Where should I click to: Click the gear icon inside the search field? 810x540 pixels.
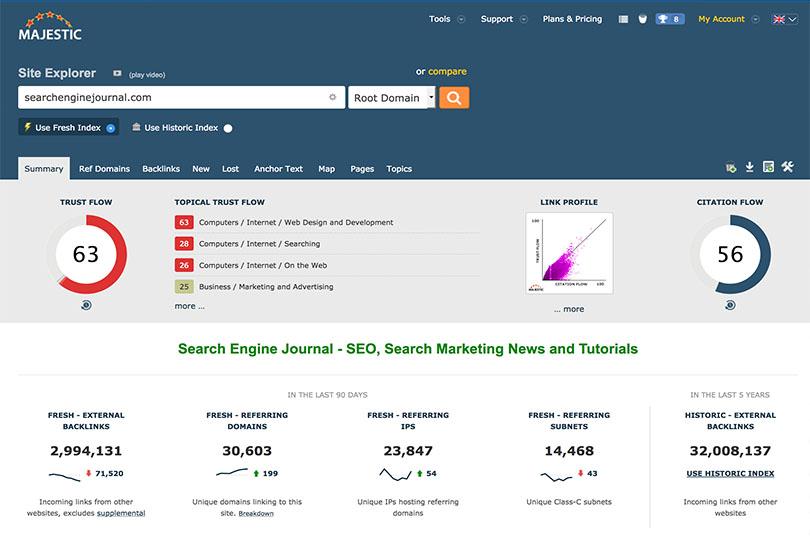point(333,97)
